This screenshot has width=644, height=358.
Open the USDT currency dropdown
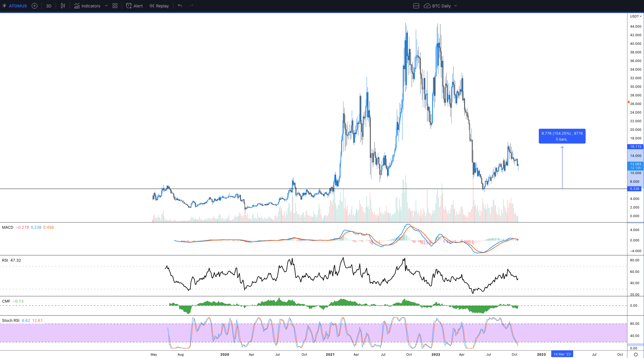coord(636,16)
